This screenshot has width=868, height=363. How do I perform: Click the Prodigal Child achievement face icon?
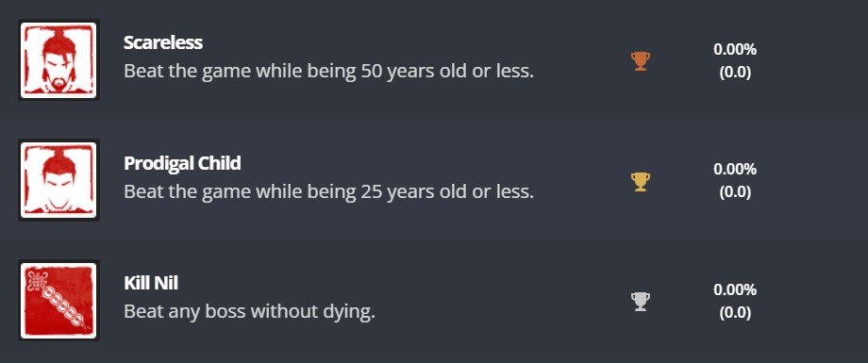[x=58, y=180]
